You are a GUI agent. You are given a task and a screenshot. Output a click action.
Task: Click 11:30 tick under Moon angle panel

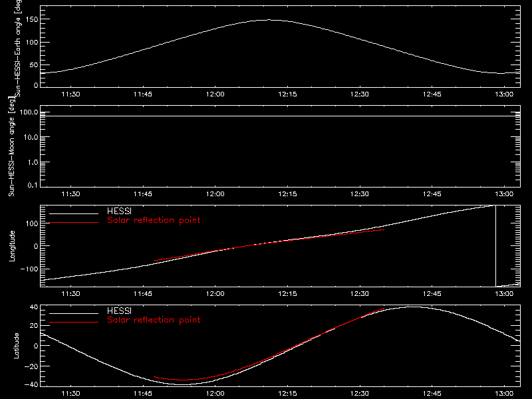click(x=70, y=194)
